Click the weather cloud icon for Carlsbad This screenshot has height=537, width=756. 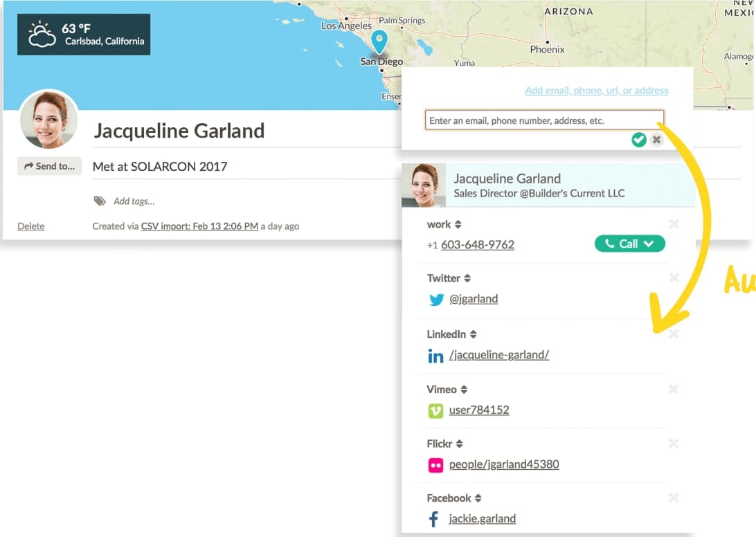42,34
